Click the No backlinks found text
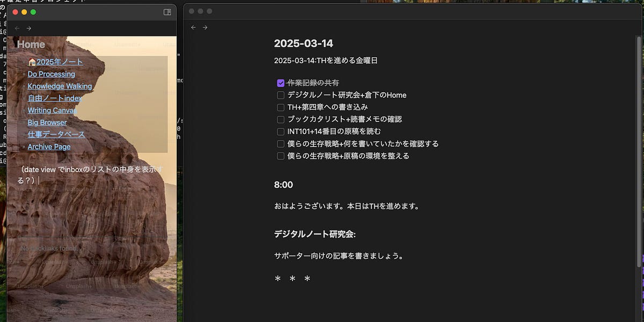The image size is (644, 322). 49,248
